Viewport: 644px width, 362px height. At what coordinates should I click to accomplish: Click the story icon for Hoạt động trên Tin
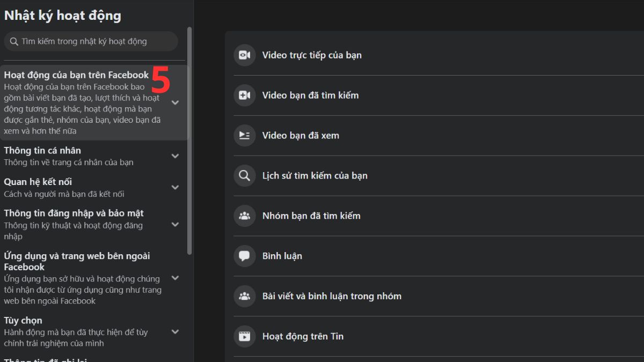tap(244, 336)
